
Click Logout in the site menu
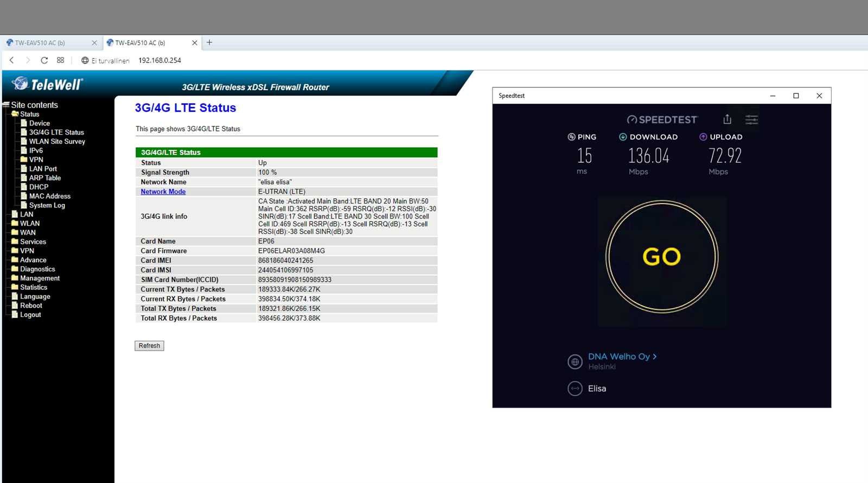30,315
